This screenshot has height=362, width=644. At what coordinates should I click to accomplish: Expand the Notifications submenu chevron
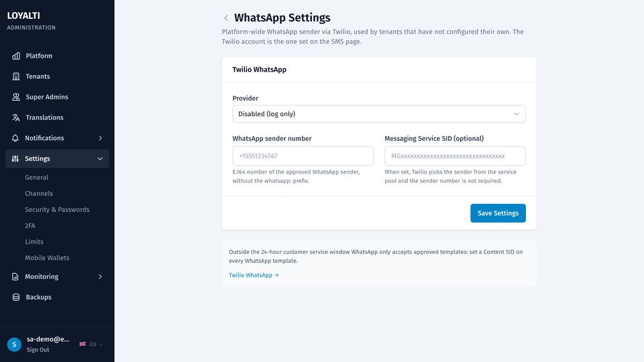point(100,138)
